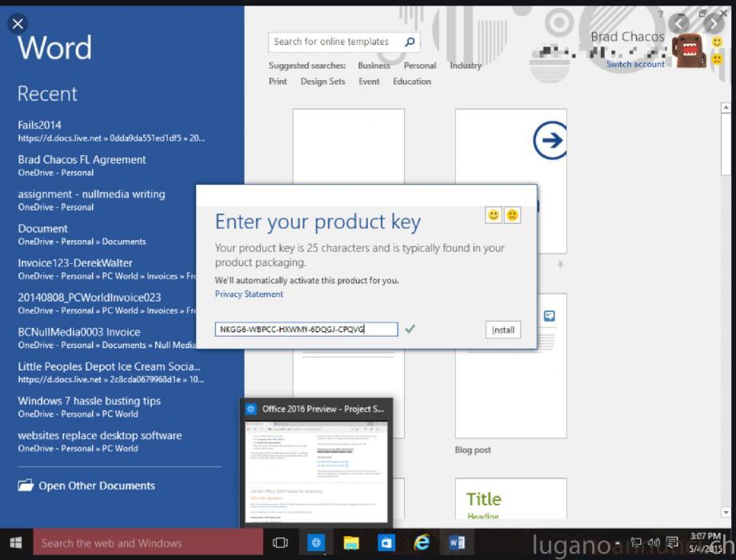Image resolution: width=736 pixels, height=560 pixels.
Task: Click the Office 2016 Preview window thumbnail
Action: click(316, 472)
